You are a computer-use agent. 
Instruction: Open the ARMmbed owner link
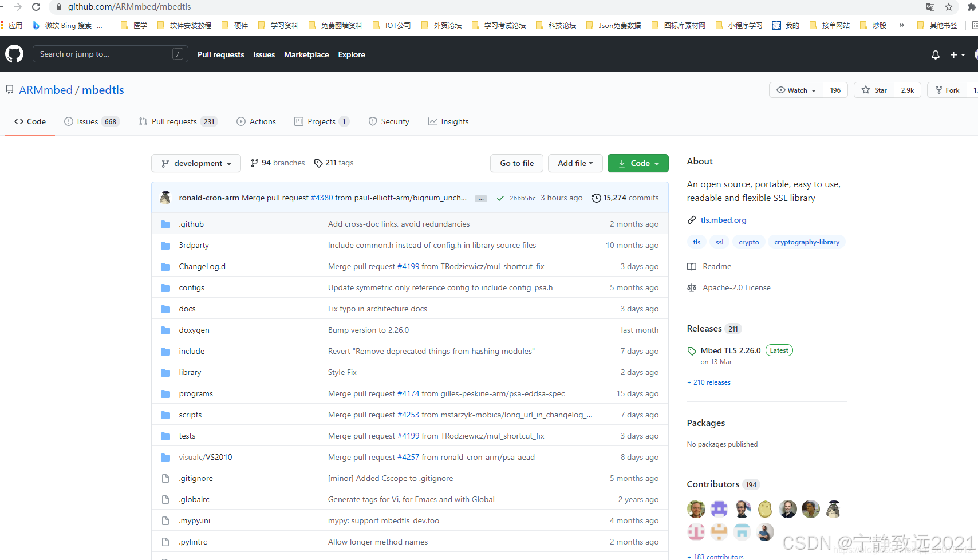(46, 90)
